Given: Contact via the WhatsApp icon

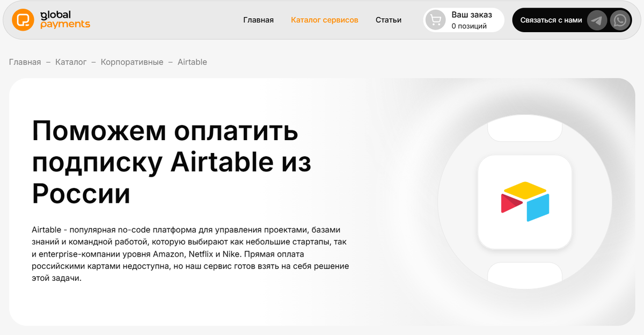Looking at the screenshot, I should (x=620, y=20).
